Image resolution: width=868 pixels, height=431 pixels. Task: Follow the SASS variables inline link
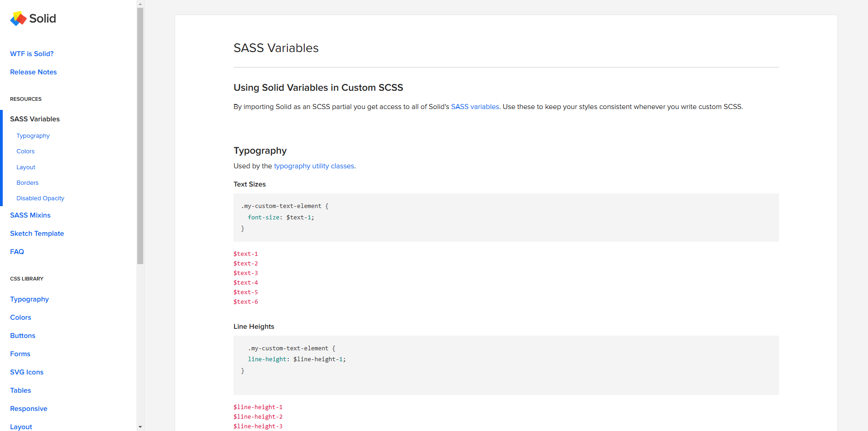(x=475, y=107)
